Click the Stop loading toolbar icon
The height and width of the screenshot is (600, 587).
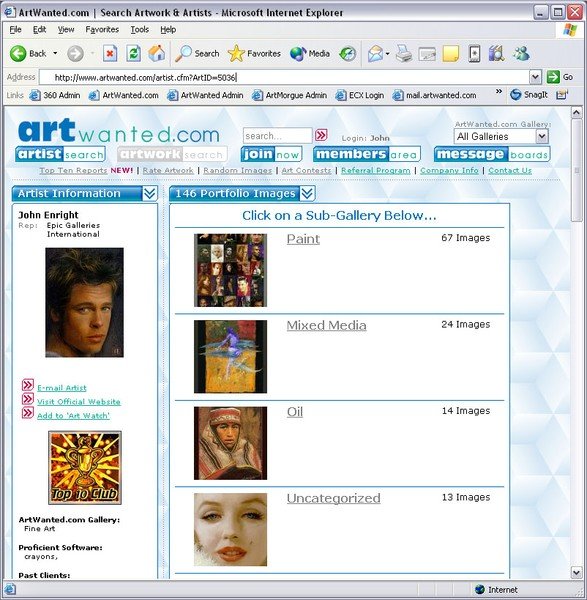(x=109, y=54)
